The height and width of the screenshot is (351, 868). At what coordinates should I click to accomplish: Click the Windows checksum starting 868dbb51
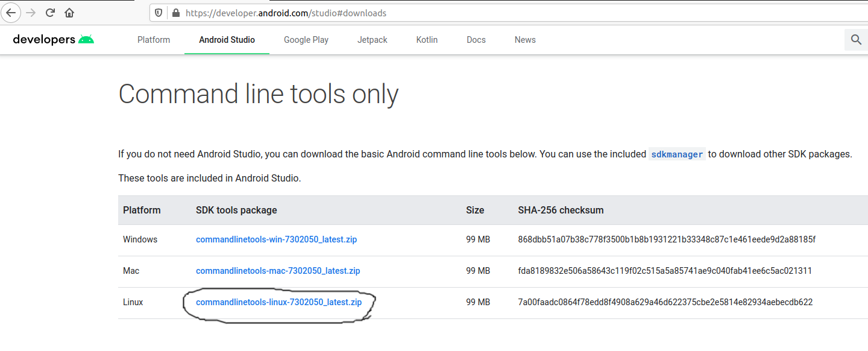(667, 239)
